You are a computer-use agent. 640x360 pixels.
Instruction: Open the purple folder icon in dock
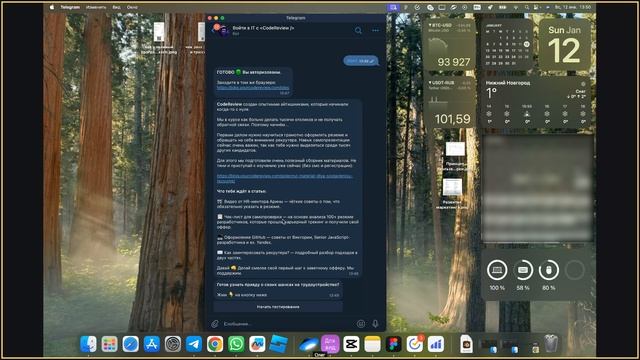click(x=330, y=344)
